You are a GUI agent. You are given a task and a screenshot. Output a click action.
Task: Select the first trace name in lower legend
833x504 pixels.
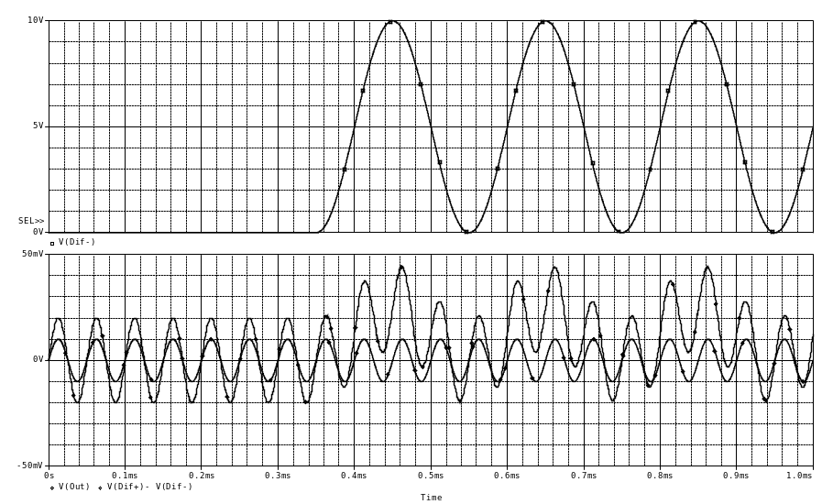[75, 488]
